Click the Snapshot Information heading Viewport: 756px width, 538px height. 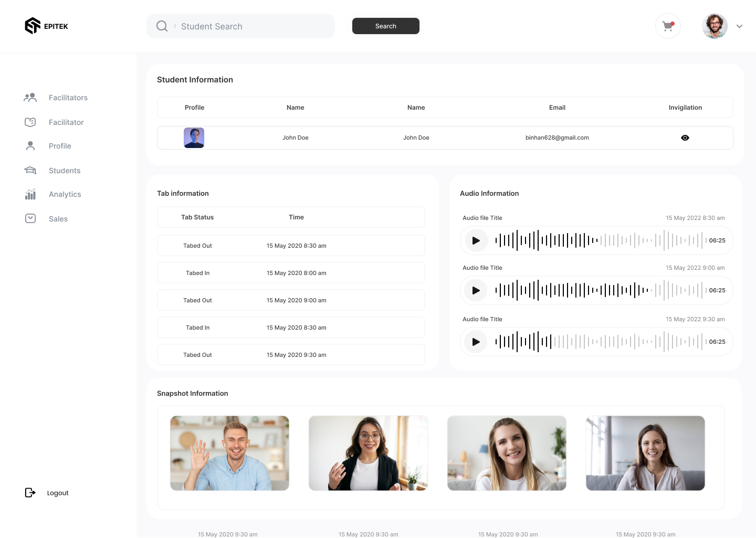[192, 394]
